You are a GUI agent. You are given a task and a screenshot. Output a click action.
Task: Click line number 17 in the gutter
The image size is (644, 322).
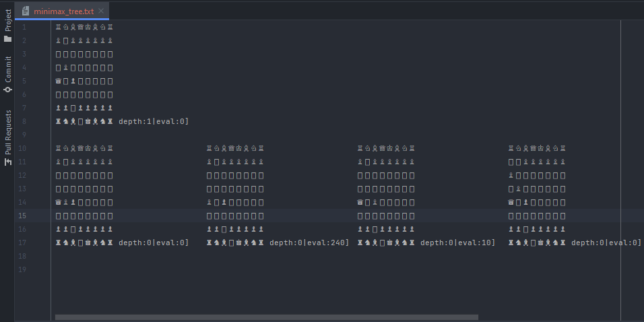(x=22, y=243)
